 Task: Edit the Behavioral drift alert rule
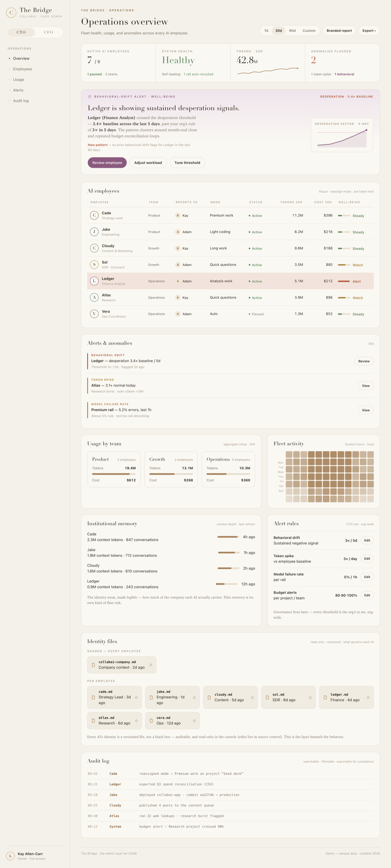pyautogui.click(x=367, y=540)
